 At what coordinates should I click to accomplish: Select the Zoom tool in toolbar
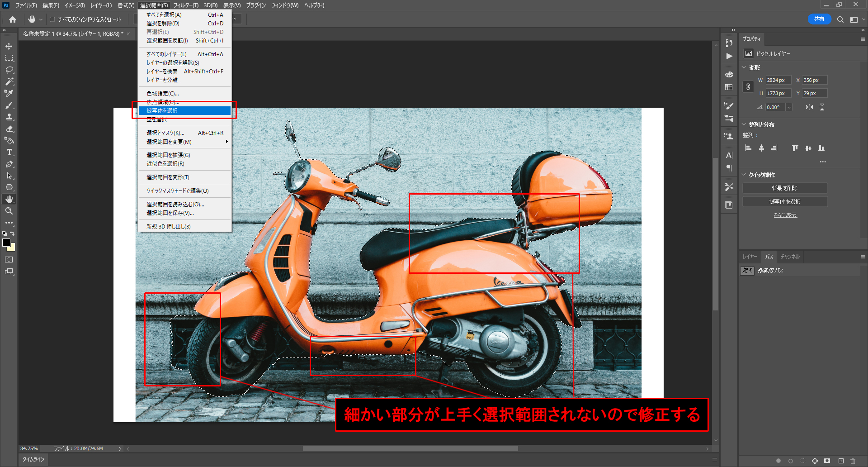coord(9,211)
